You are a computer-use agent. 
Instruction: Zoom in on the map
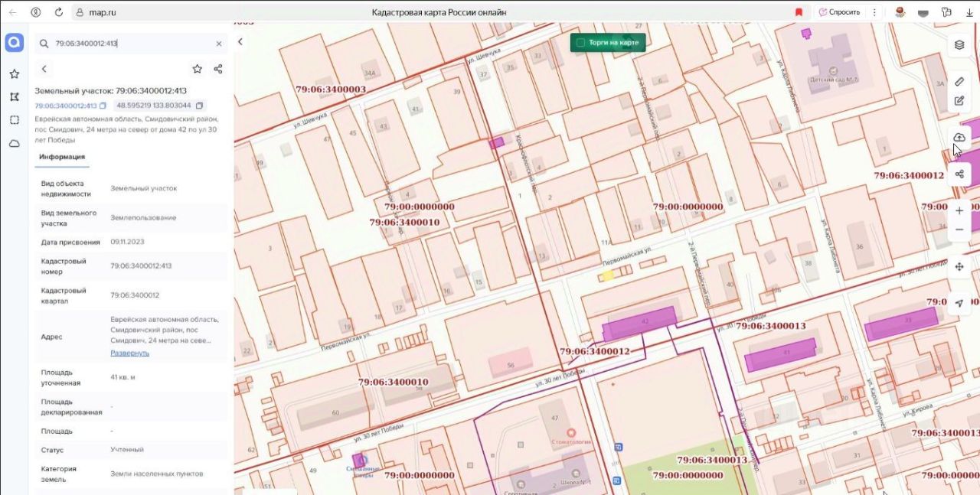pyautogui.click(x=959, y=210)
